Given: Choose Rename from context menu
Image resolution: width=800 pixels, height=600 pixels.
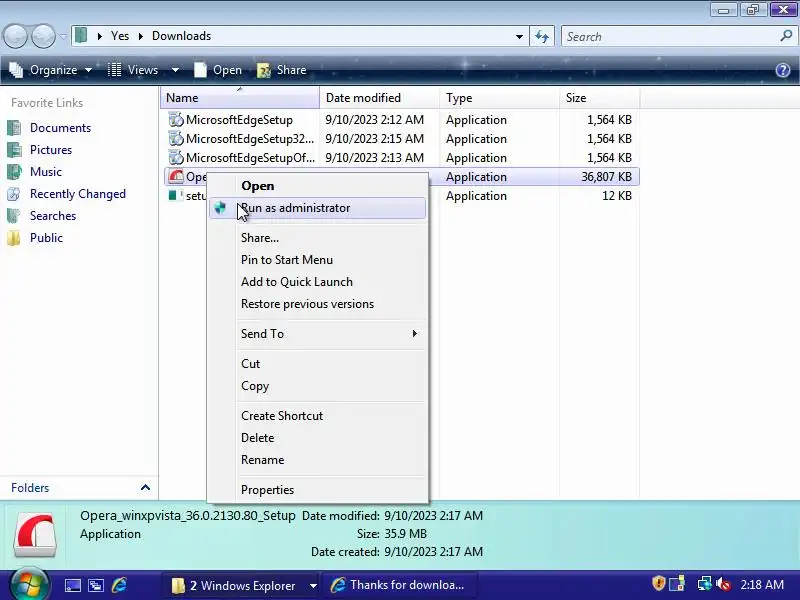Looking at the screenshot, I should pos(317,460).
